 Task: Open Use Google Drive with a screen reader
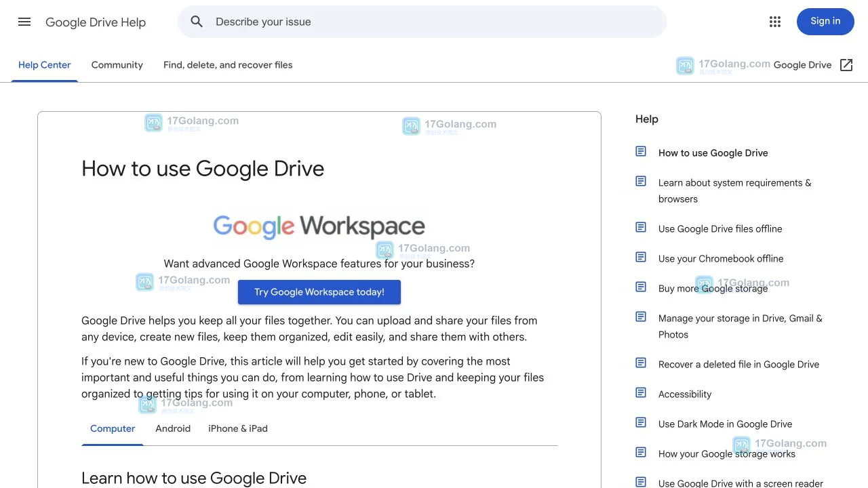(x=741, y=483)
